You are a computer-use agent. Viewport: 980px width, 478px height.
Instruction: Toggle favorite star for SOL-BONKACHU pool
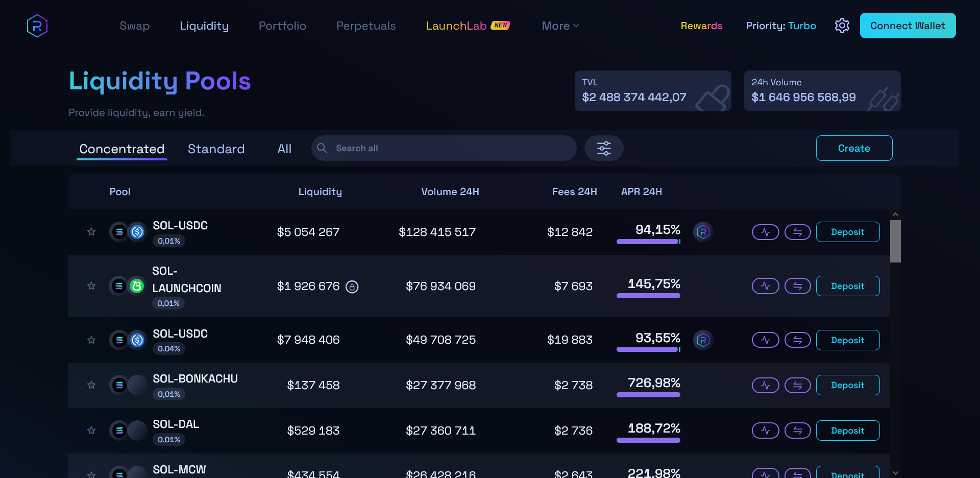point(91,385)
